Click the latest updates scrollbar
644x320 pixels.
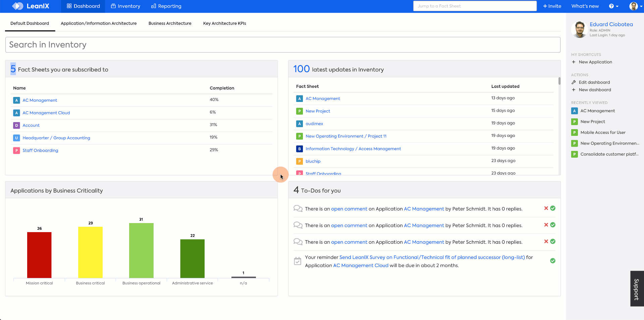[x=559, y=81]
